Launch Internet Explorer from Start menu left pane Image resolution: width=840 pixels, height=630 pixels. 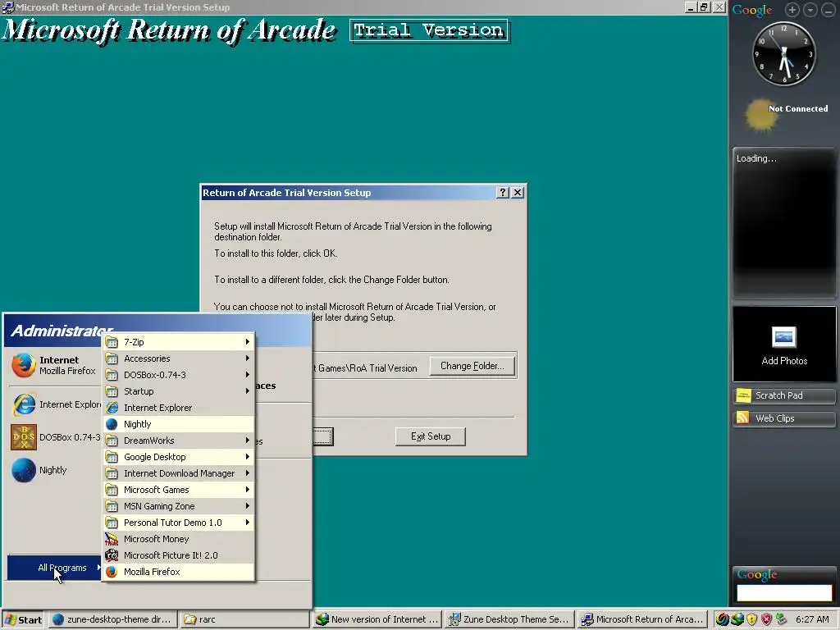tap(56, 404)
